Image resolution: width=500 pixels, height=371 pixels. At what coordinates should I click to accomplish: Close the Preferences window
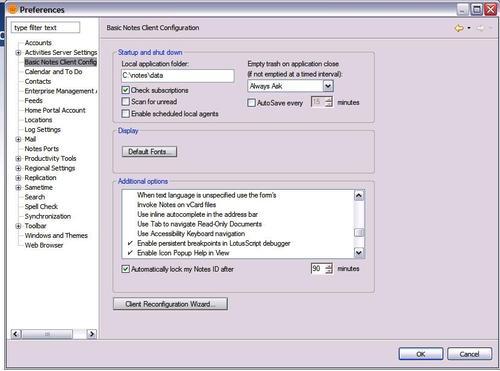pos(491,9)
